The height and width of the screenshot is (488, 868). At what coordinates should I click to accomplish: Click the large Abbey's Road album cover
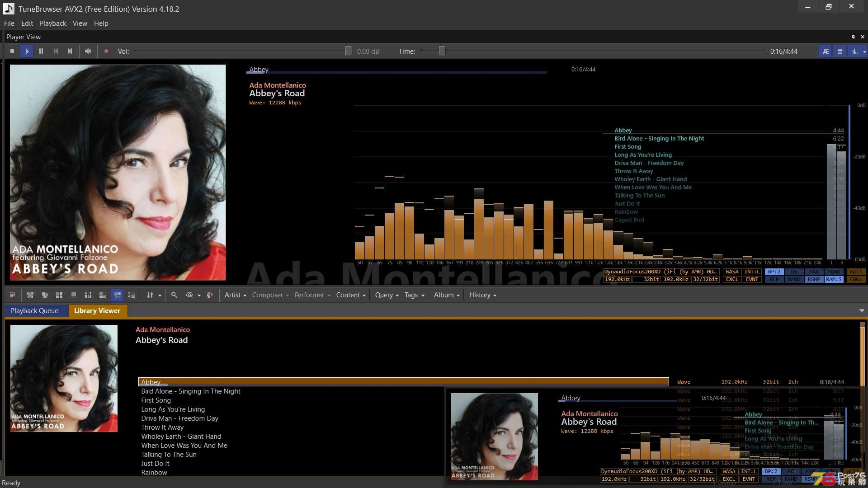pos(118,173)
